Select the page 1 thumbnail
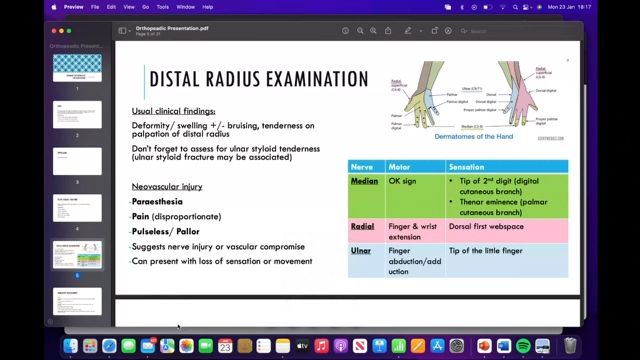 pos(77,68)
